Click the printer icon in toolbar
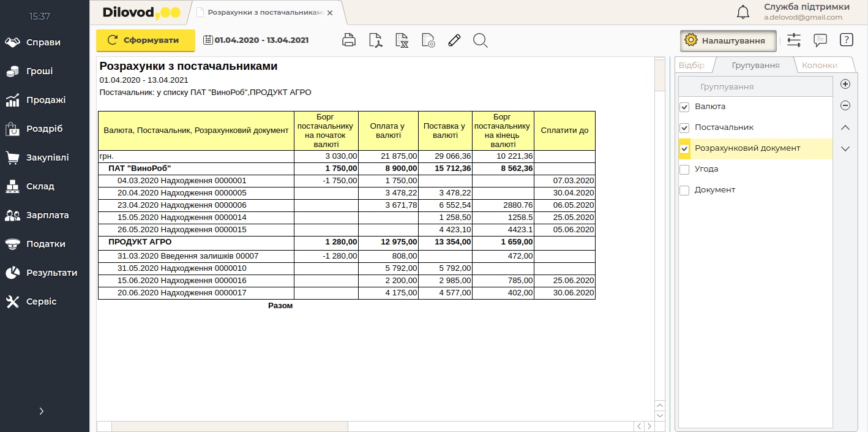Viewport: 868px width, 432px height. pos(349,40)
